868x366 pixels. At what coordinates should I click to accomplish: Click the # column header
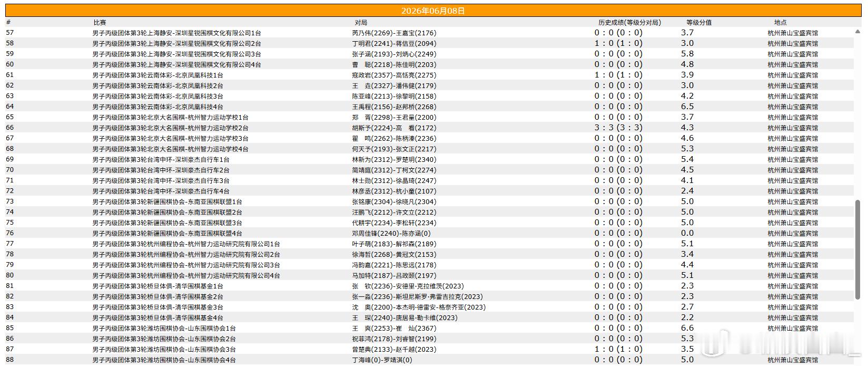pyautogui.click(x=8, y=22)
